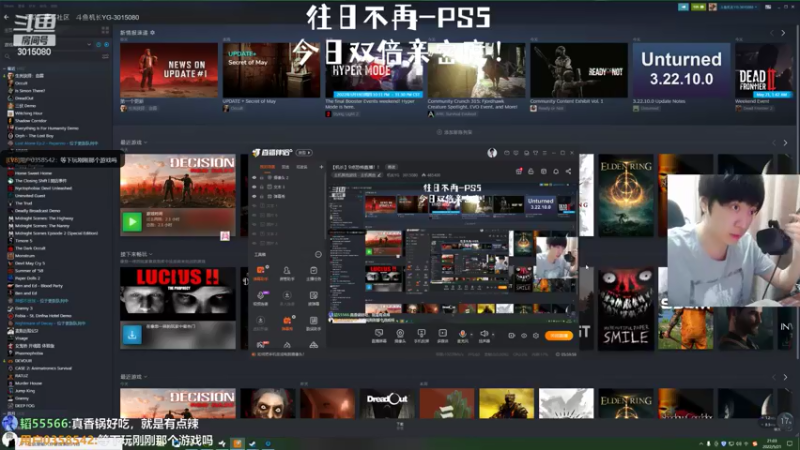The image size is (800, 450).
Task: Open the toolbox more-options circle icon
Action: click(x=318, y=254)
